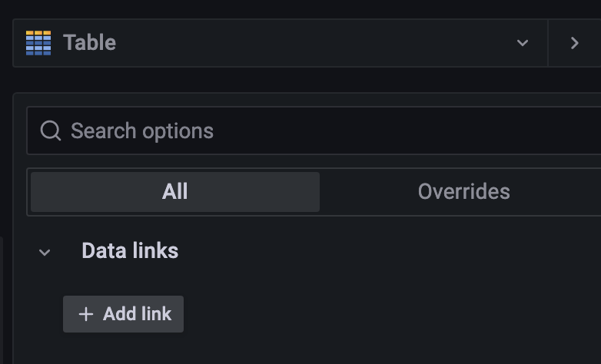The height and width of the screenshot is (364, 601).
Task: Click the Search options placeholder text
Action: click(142, 131)
